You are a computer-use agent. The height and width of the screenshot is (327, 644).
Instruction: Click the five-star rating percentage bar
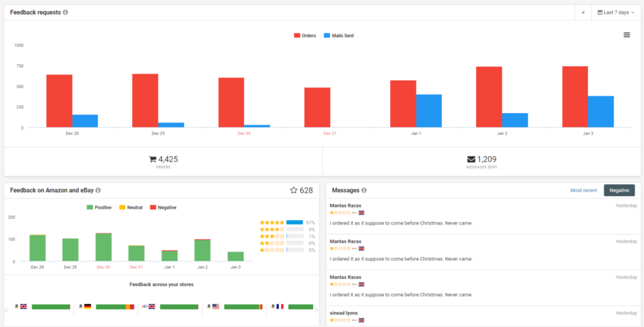click(294, 223)
